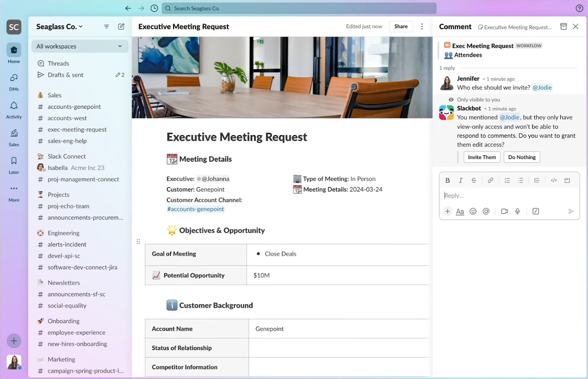Open More options in sidebar rail

[x=14, y=193]
